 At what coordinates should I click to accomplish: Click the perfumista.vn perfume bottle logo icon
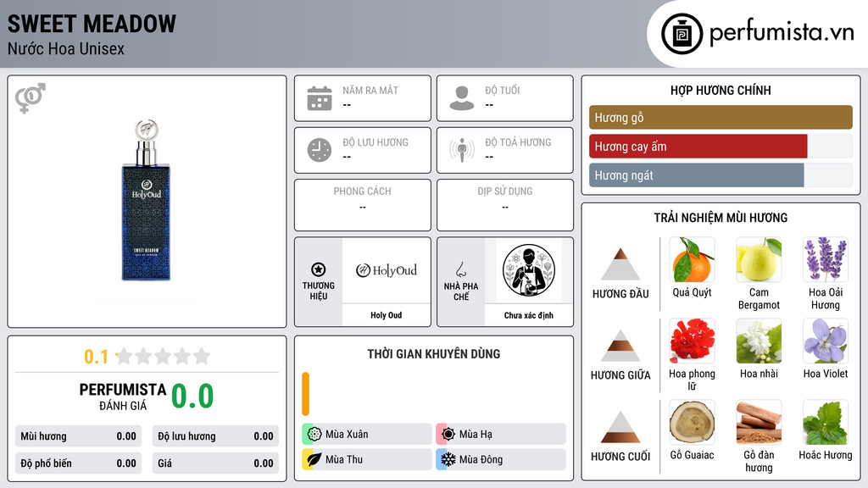click(x=682, y=34)
